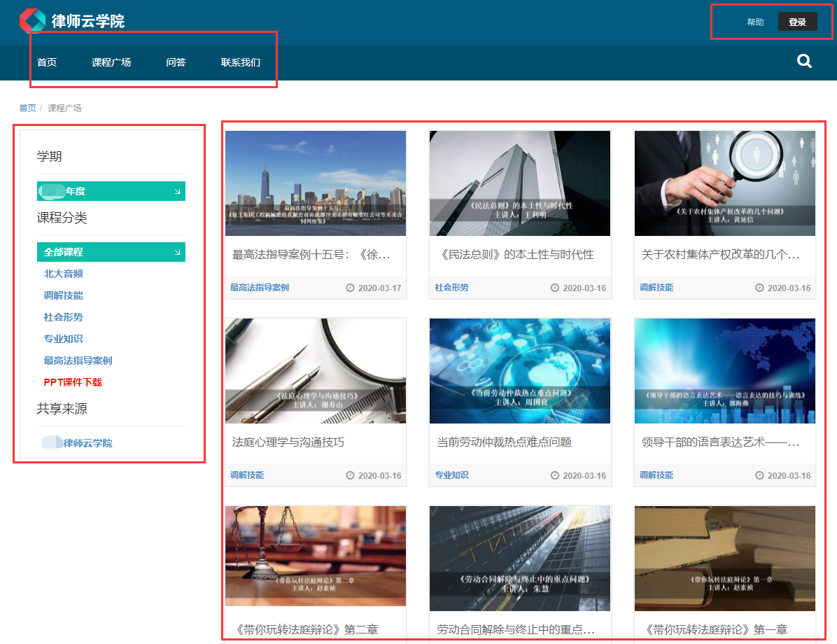837x644 pixels.
Task: Click the 关于农村集体产权改革 course title
Action: pos(720,255)
